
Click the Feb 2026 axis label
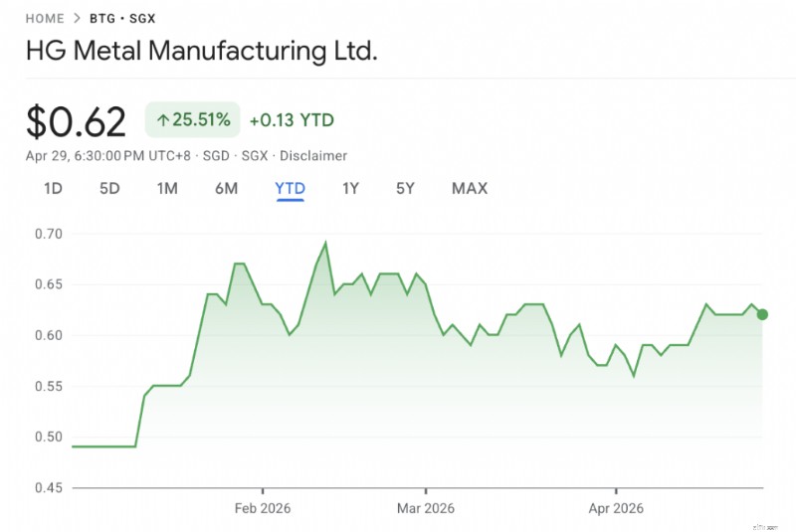263,508
